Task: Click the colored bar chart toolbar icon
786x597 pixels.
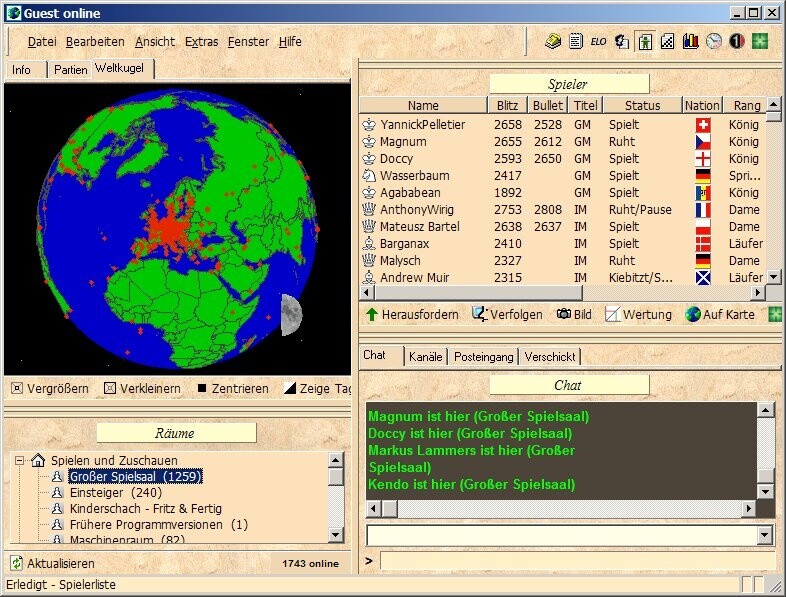Action: (690, 41)
